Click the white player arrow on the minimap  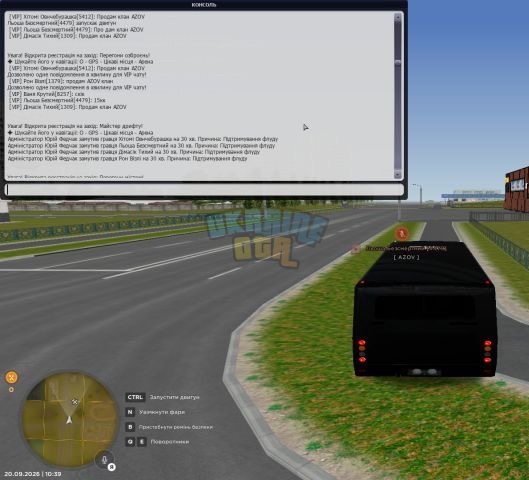pos(69,420)
